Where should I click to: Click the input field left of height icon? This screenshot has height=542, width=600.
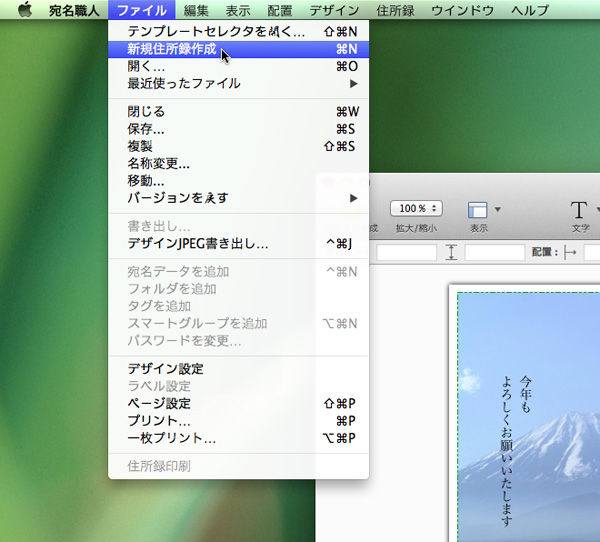tap(406, 253)
